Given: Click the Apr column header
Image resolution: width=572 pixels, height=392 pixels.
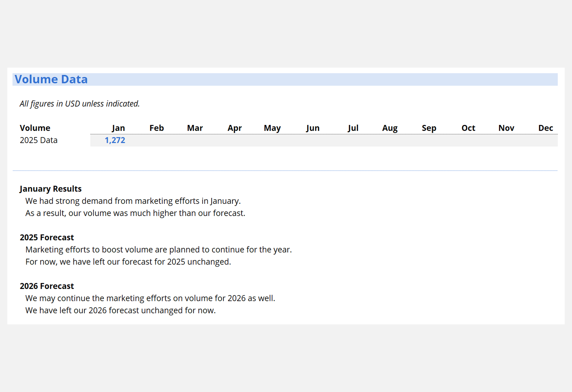Looking at the screenshot, I should [x=234, y=128].
